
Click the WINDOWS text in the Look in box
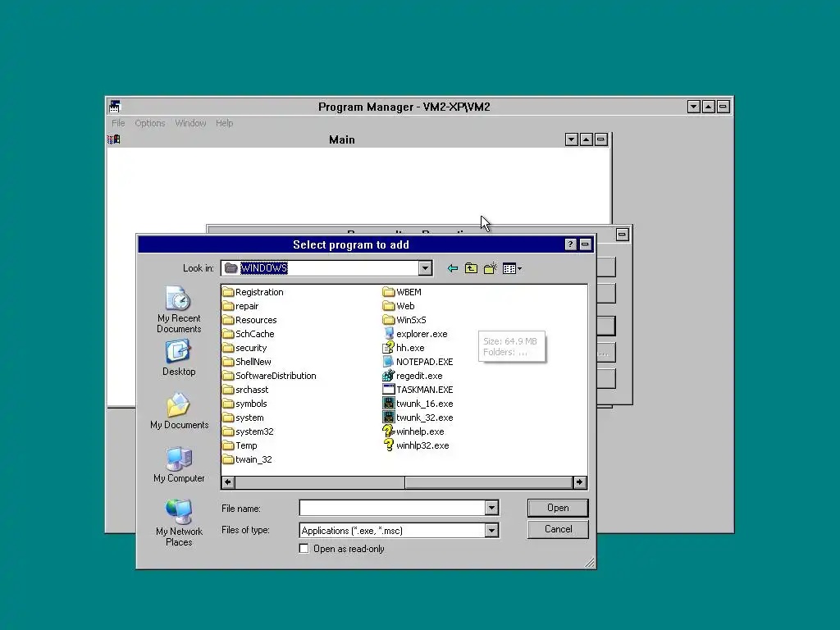(x=263, y=268)
